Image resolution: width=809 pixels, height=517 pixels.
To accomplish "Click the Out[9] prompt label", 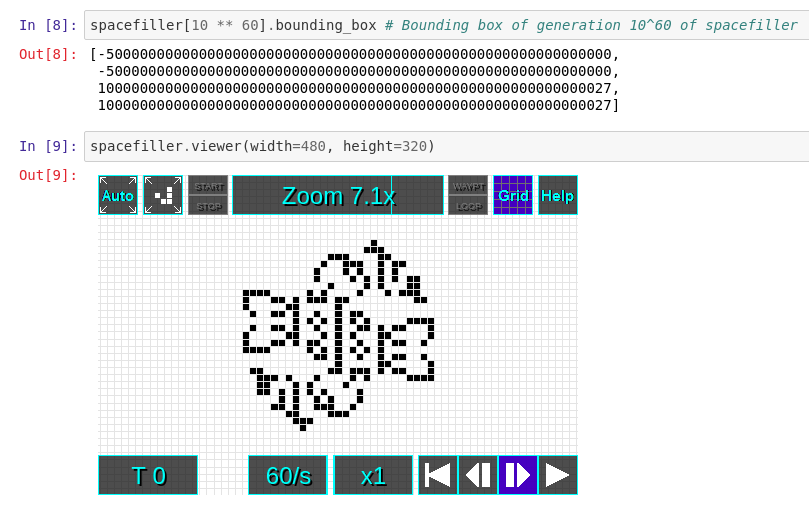I will point(48,175).
